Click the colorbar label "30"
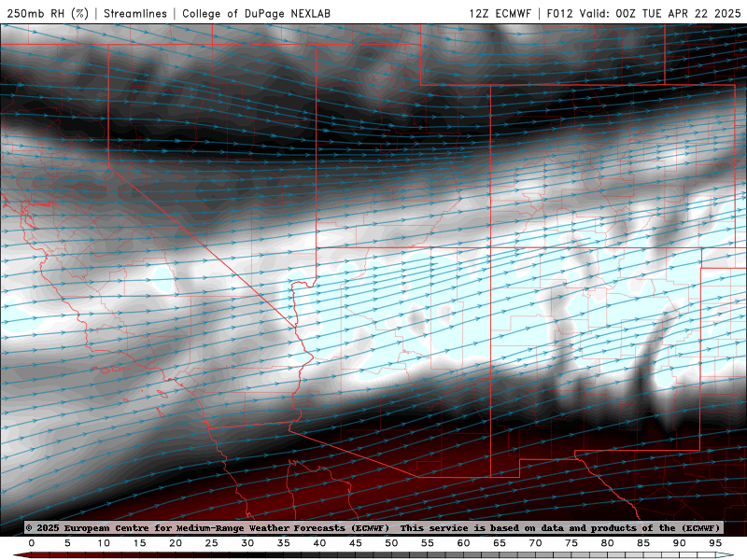This screenshot has height=560, width=747. point(247,543)
